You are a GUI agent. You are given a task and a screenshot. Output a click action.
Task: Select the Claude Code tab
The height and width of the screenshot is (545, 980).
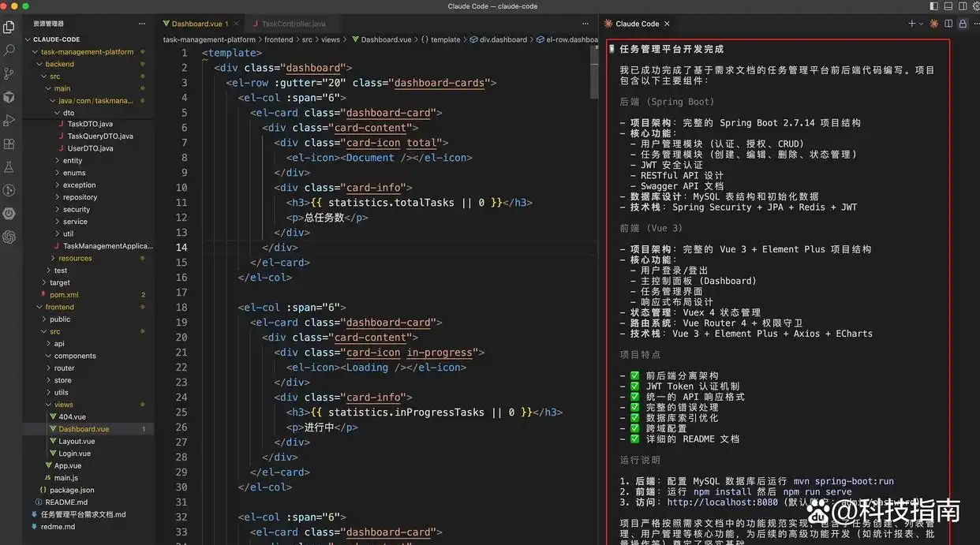click(637, 24)
